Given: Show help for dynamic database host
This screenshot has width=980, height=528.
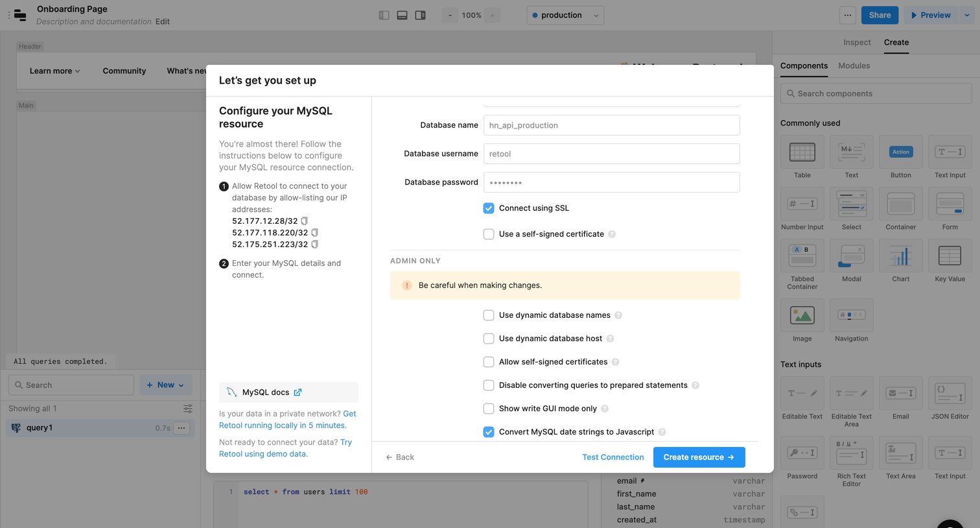Looking at the screenshot, I should pyautogui.click(x=610, y=339).
